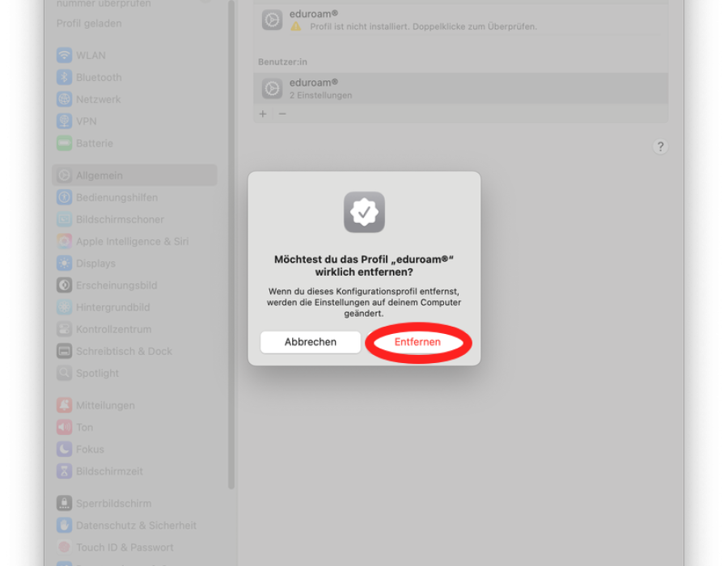
Task: Open the Sperrbildschirm lock icon
Action: (64, 503)
